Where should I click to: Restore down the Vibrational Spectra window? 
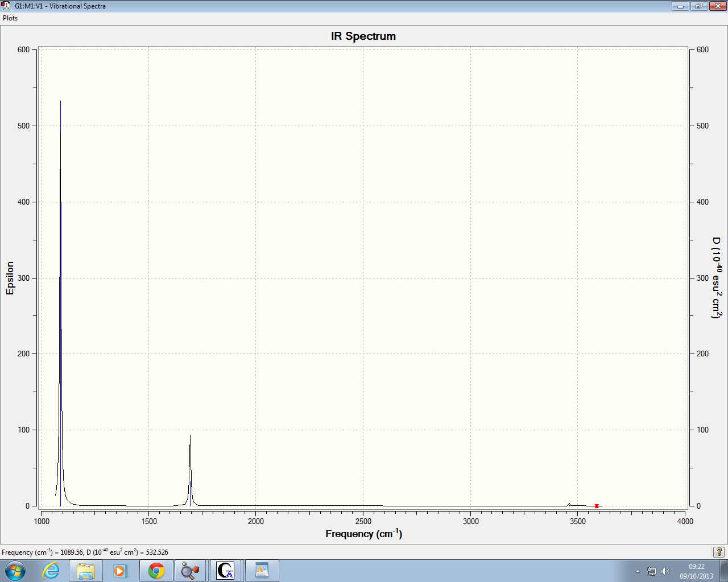tap(698, 6)
